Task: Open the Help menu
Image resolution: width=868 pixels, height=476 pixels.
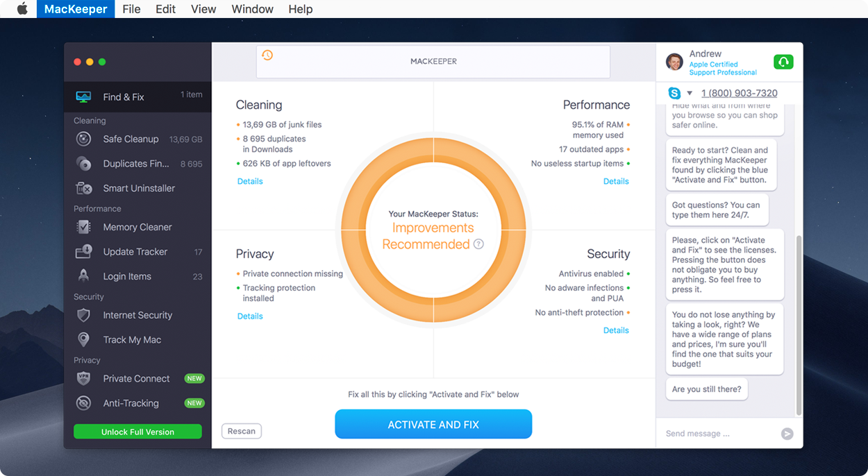Action: click(x=300, y=9)
